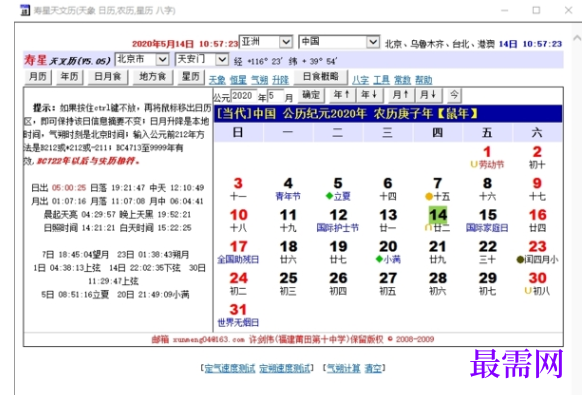Open the 定朔速度测试 link
The width and height of the screenshot is (582, 395).
tap(284, 368)
